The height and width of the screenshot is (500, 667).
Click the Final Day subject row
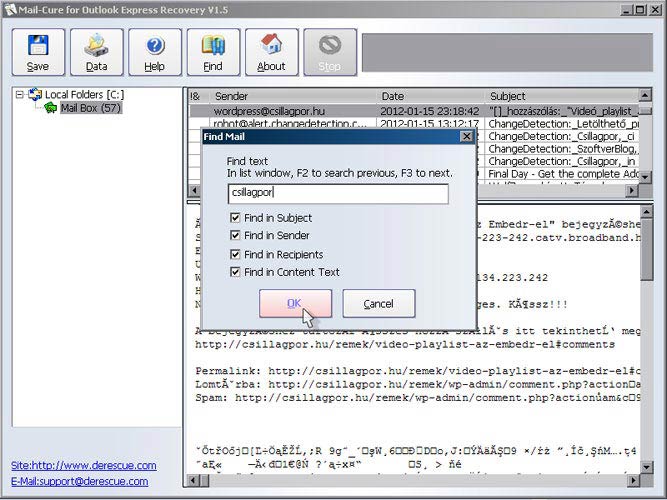[x=563, y=174]
